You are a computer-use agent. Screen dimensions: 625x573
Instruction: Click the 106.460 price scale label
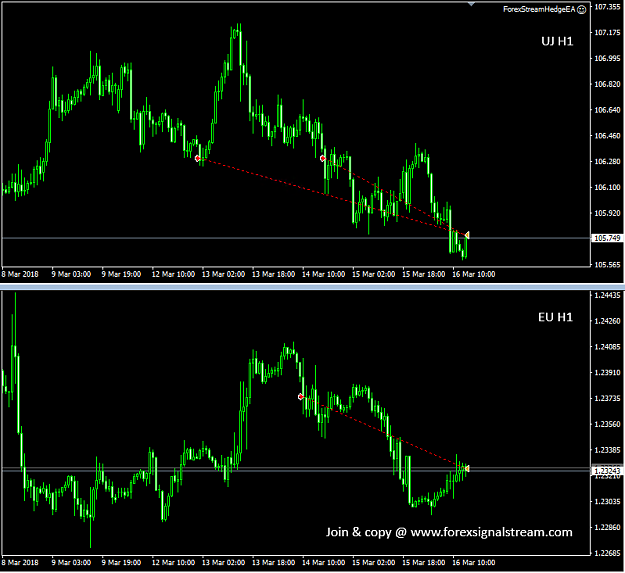click(x=607, y=136)
